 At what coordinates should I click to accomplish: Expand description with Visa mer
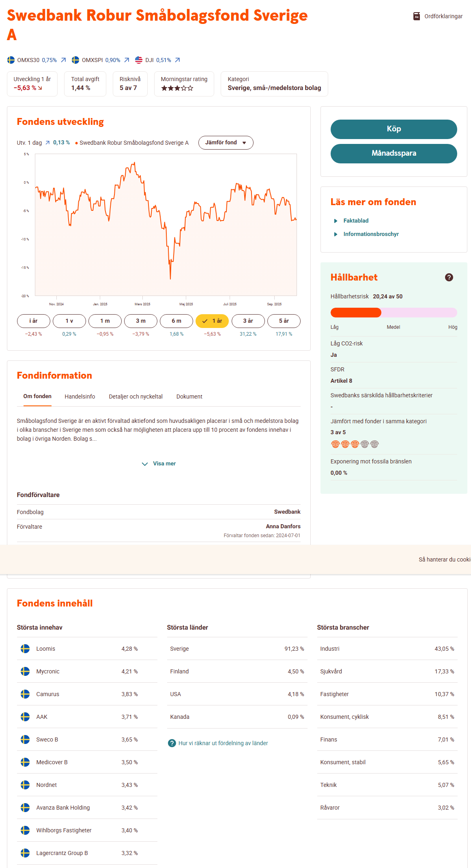(x=159, y=464)
